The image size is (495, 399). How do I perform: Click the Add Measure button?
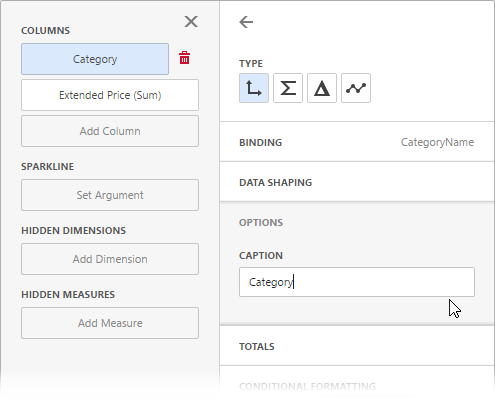pyautogui.click(x=110, y=323)
